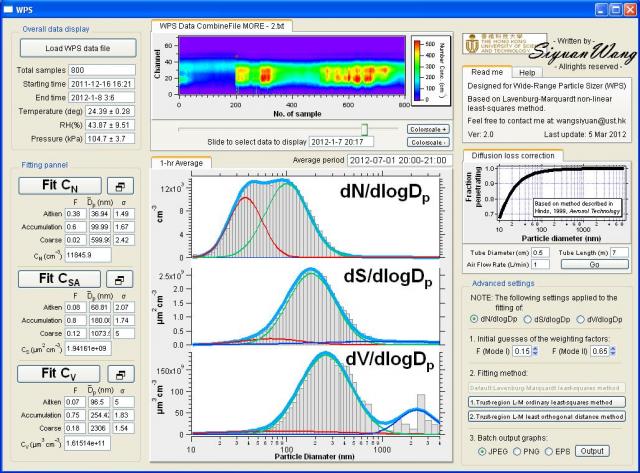Switch to the Read me tab

tap(487, 72)
